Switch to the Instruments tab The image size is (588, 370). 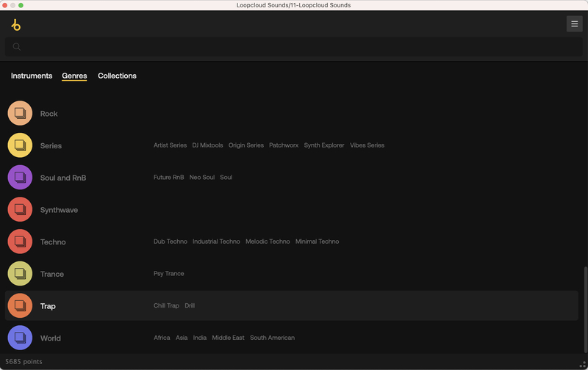tap(32, 76)
